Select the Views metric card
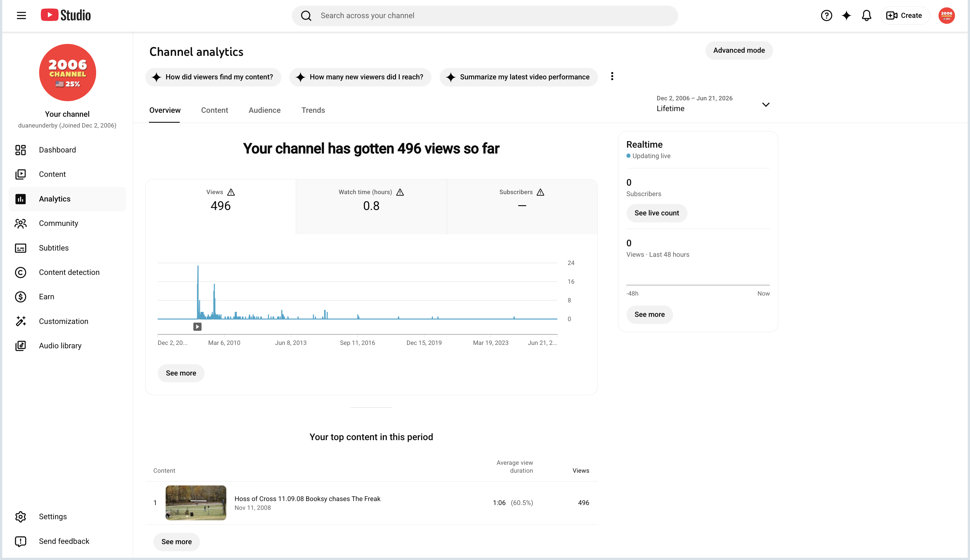This screenshot has width=970, height=560. (221, 207)
